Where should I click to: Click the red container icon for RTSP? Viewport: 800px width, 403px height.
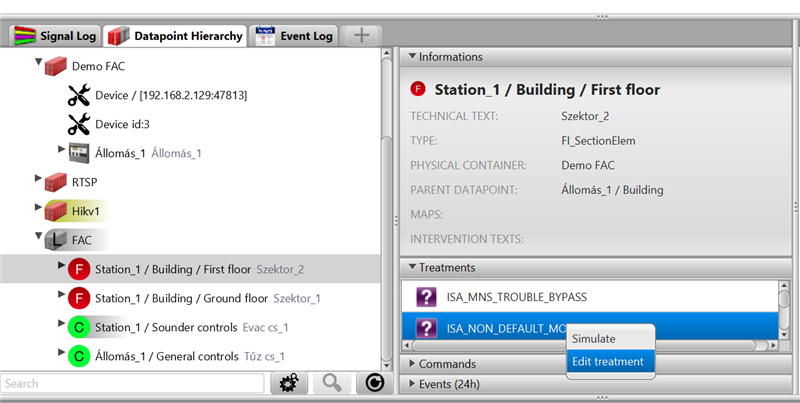(x=56, y=182)
